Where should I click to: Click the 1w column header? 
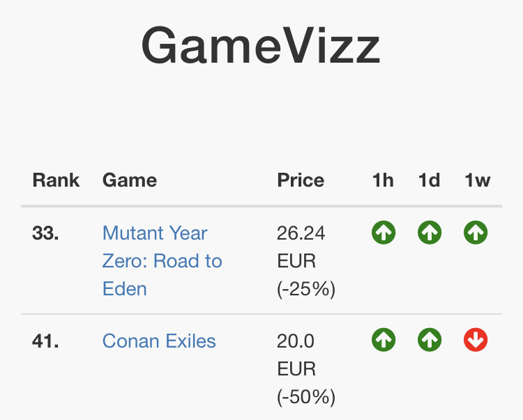478,180
